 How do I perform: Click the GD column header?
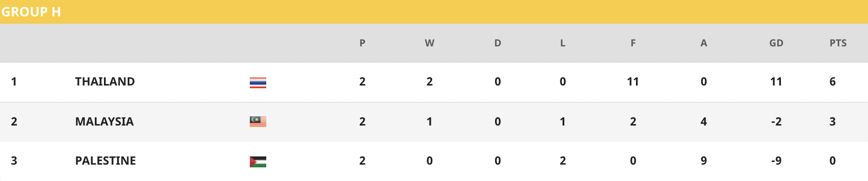(x=776, y=43)
